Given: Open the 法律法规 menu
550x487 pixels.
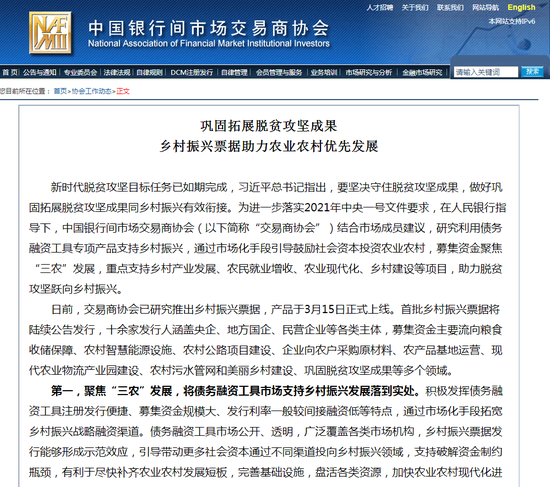Looking at the screenshot, I should coord(117,72).
